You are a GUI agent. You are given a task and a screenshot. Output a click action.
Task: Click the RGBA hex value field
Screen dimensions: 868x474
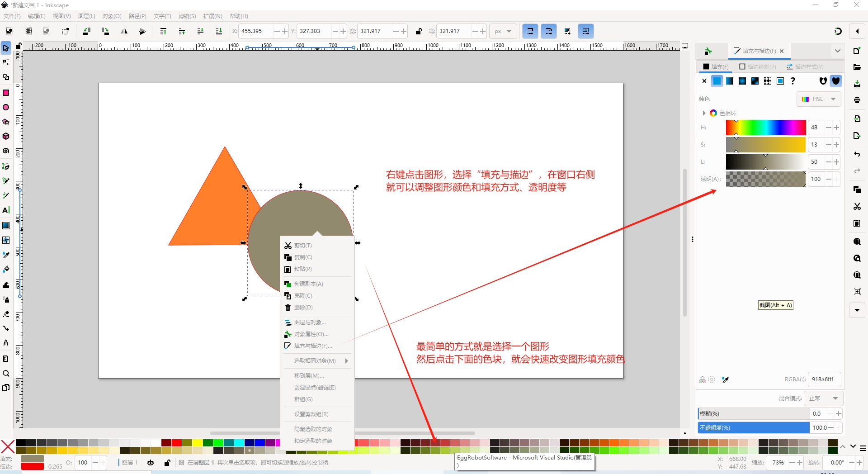[823, 379]
